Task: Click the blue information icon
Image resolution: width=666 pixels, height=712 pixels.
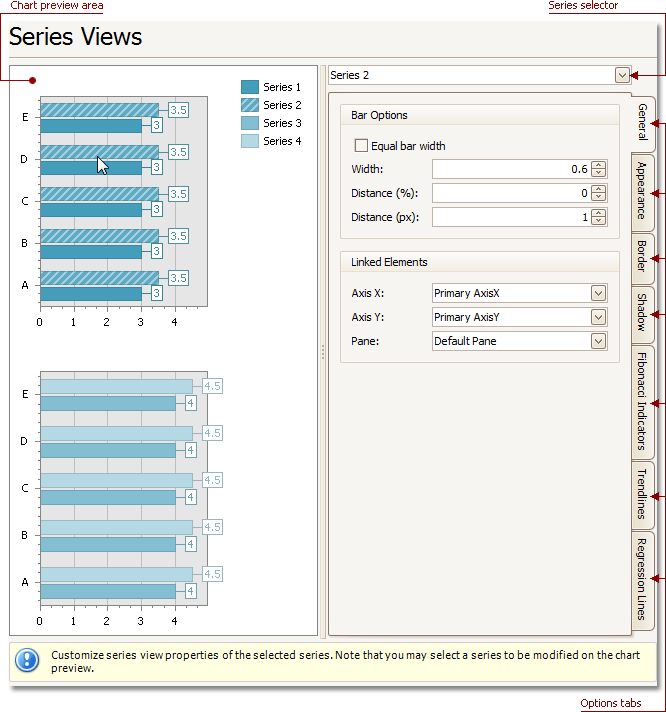Action: pos(28,660)
